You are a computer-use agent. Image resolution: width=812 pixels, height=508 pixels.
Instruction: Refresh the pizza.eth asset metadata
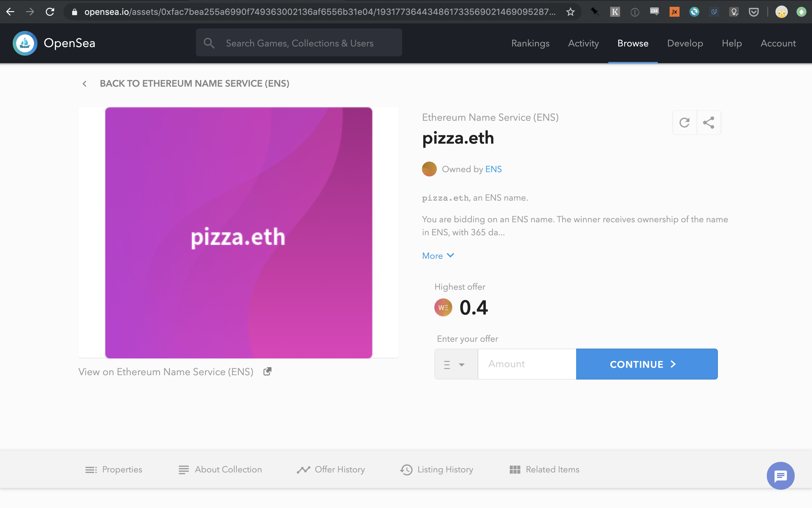point(684,123)
